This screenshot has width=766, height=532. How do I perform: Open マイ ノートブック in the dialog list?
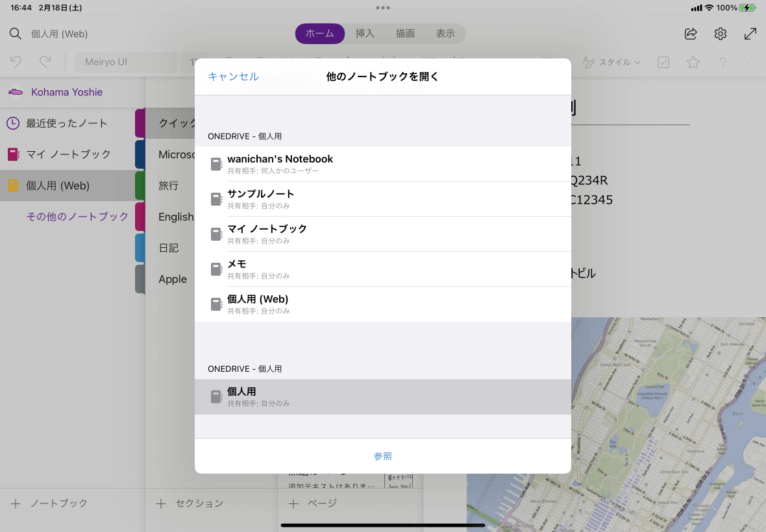coord(383,234)
